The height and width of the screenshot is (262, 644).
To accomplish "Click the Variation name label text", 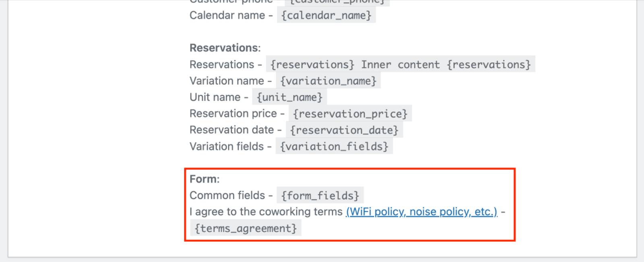I will point(227,81).
